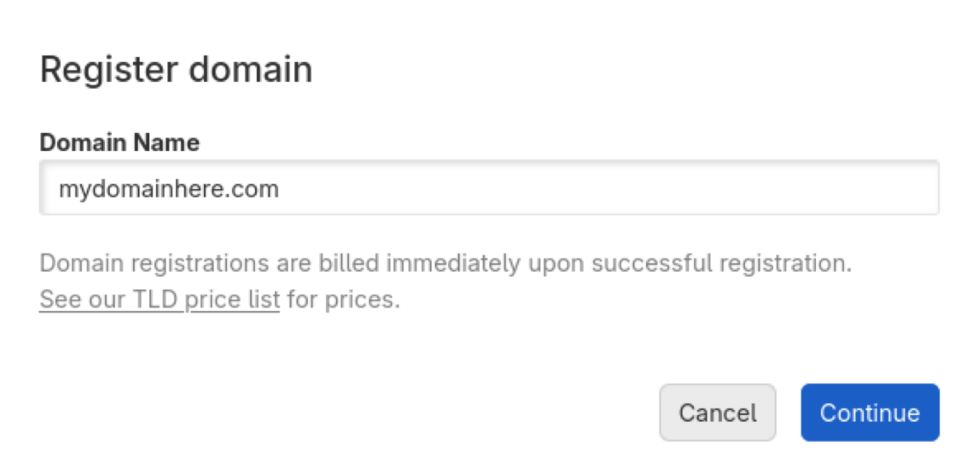This screenshot has height=475, width=980.
Task: Confirm registration by pressing Continue
Action: point(869,412)
